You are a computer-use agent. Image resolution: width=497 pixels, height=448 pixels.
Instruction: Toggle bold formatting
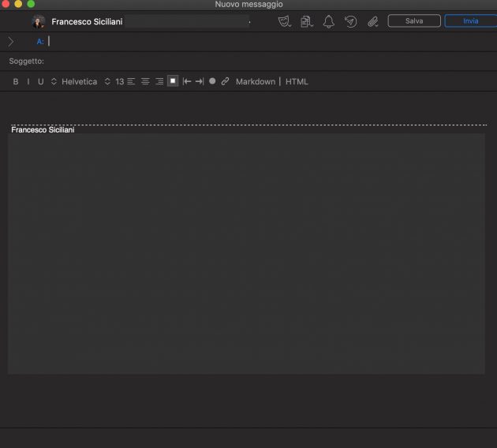click(16, 82)
